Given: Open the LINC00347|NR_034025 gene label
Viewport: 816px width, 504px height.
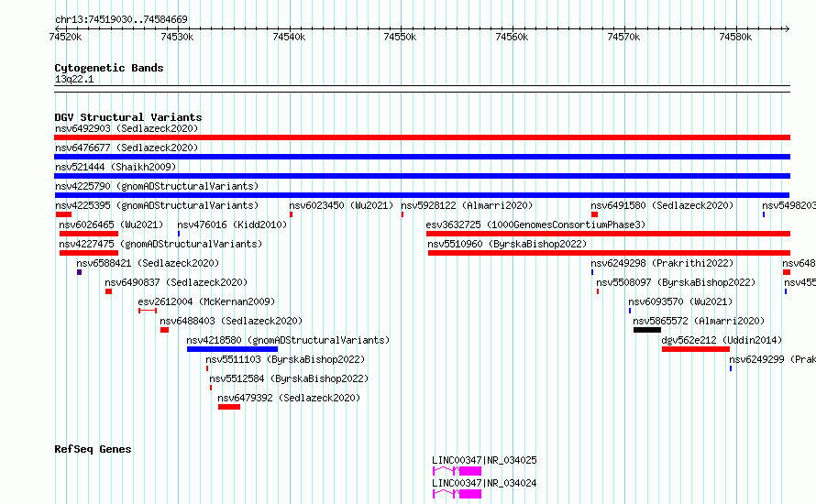Looking at the screenshot, I should coord(484,460).
